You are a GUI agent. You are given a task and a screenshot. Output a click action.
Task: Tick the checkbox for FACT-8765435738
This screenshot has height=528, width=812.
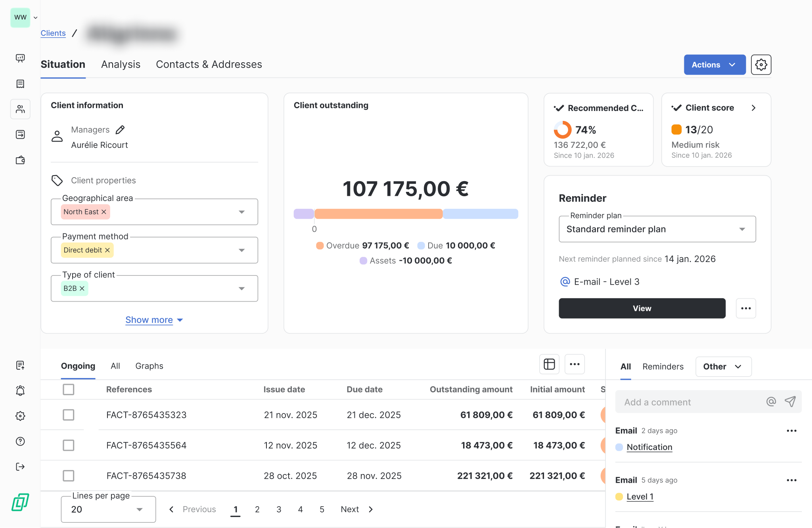click(x=69, y=476)
